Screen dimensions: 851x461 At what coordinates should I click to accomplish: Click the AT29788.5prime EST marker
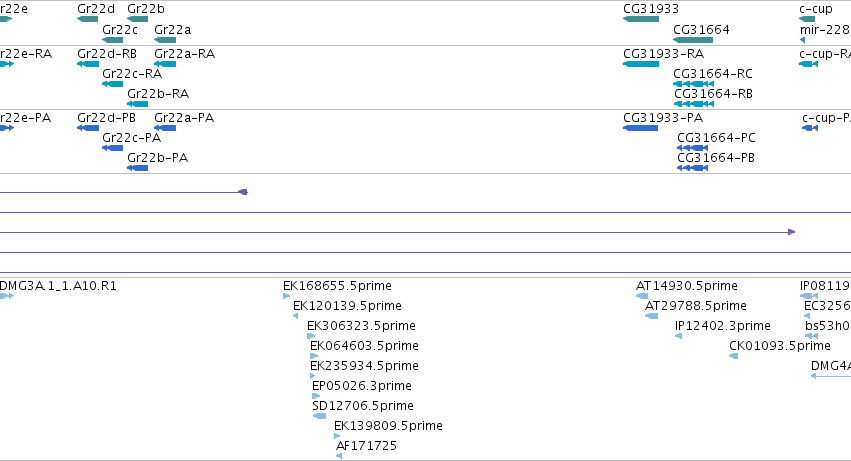click(x=652, y=316)
